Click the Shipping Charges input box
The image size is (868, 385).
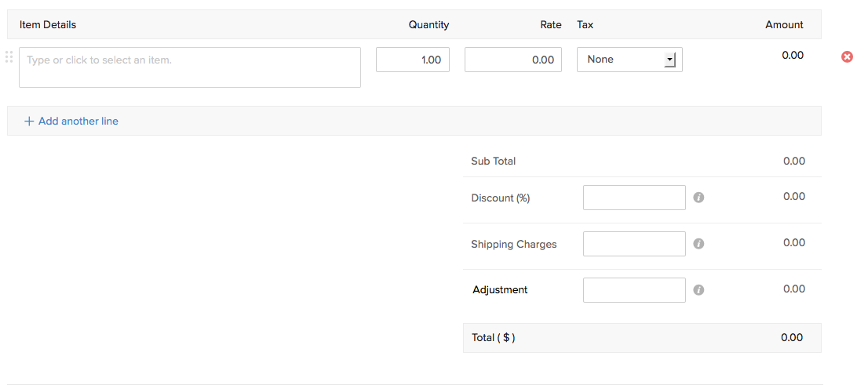[634, 244]
